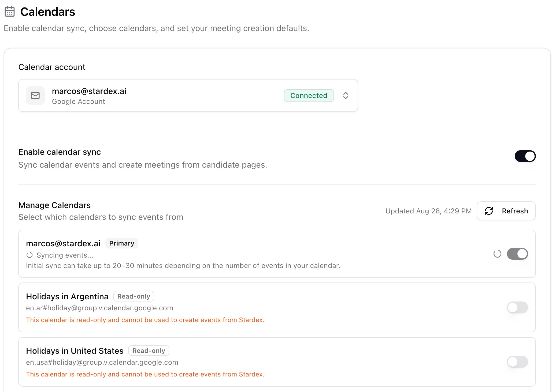556x392 pixels.
Task: Click the Syncing events... status text
Action: (65, 255)
